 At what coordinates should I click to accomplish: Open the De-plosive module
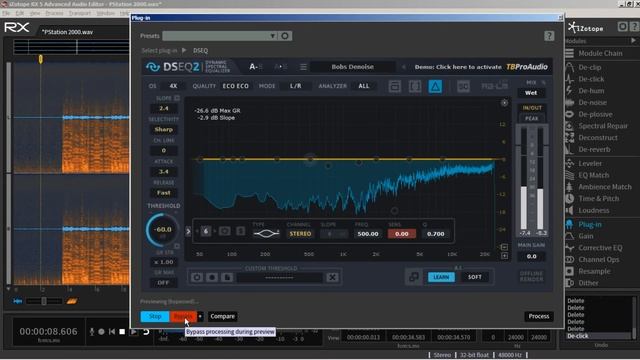coord(595,114)
